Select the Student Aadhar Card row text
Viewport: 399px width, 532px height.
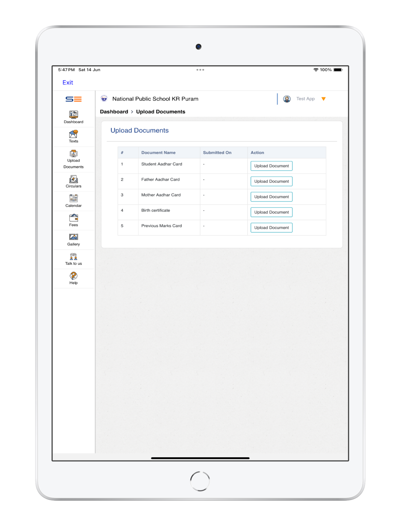click(x=162, y=164)
